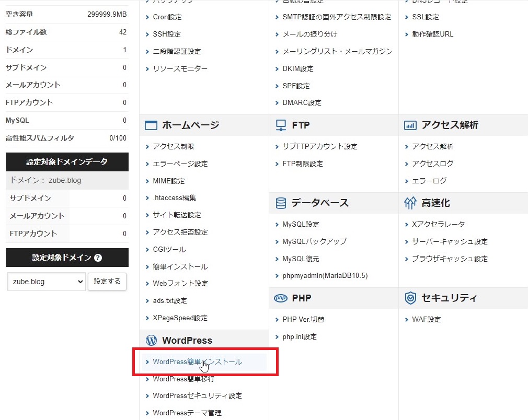The width and height of the screenshot is (528, 420).
Task: Click the 設定する button
Action: click(x=107, y=282)
